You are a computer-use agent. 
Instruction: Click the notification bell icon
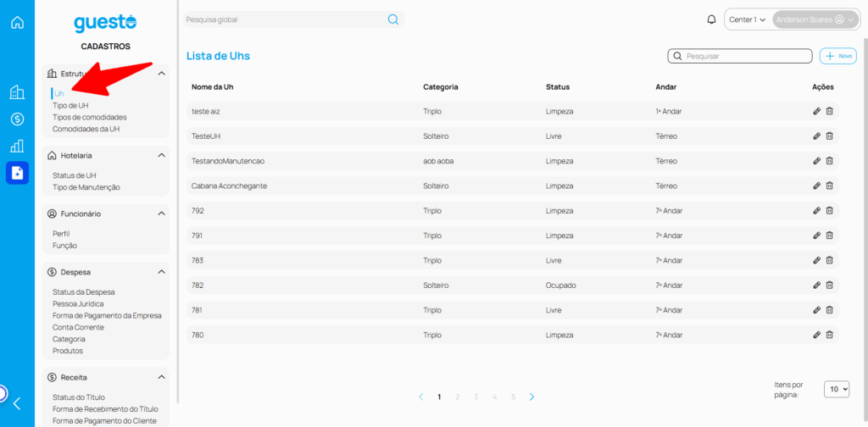(711, 19)
